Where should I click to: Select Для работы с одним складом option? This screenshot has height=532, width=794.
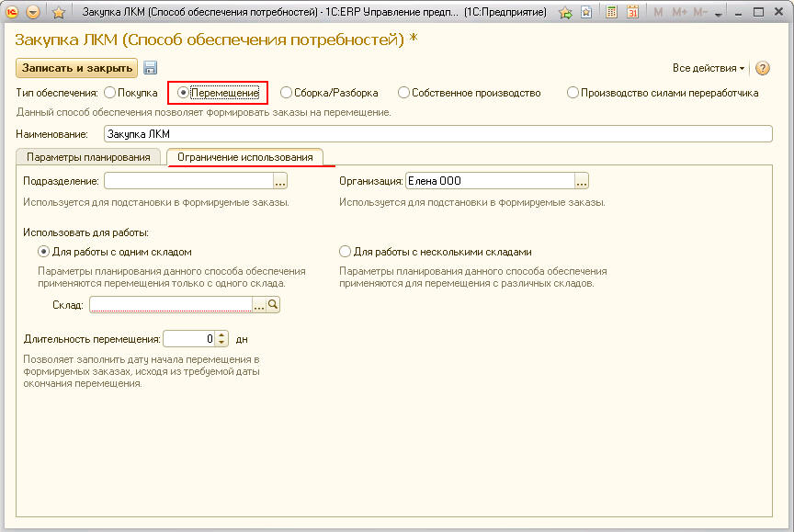click(x=44, y=252)
